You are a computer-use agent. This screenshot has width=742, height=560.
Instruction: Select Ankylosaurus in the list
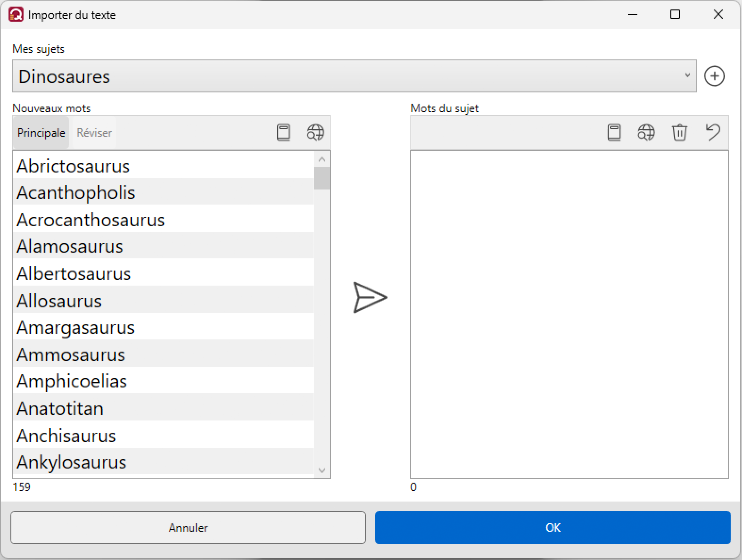pyautogui.click(x=164, y=461)
